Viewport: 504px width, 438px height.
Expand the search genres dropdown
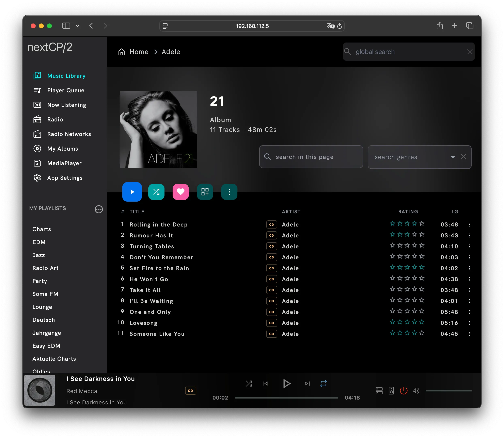(x=453, y=157)
